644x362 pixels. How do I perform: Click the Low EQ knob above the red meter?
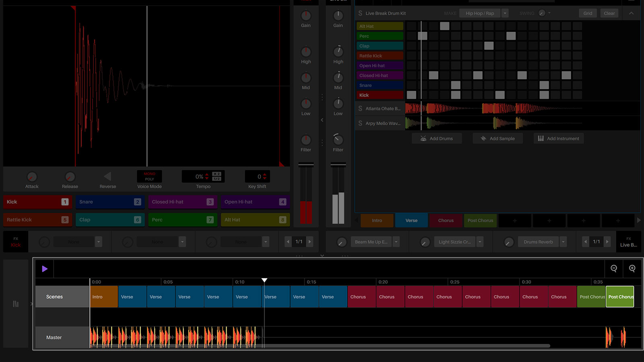click(x=306, y=104)
